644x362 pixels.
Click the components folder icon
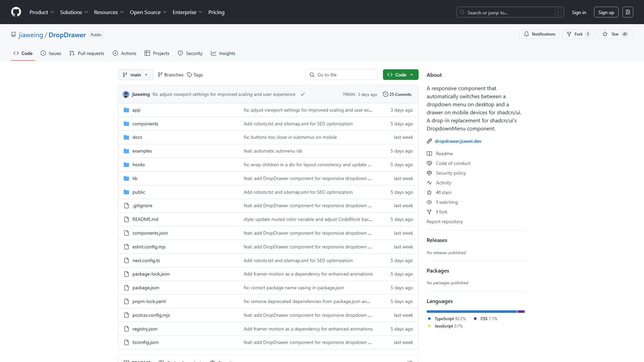click(x=126, y=124)
